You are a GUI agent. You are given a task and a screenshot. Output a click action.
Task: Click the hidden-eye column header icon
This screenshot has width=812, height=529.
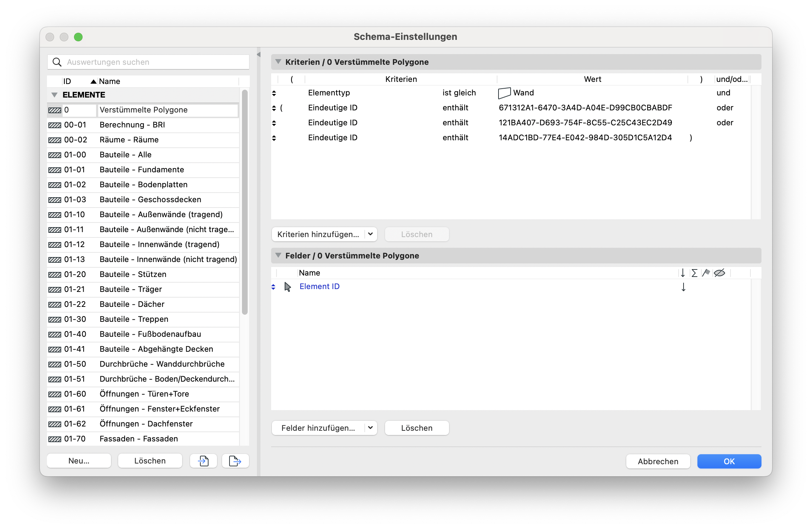(x=719, y=273)
